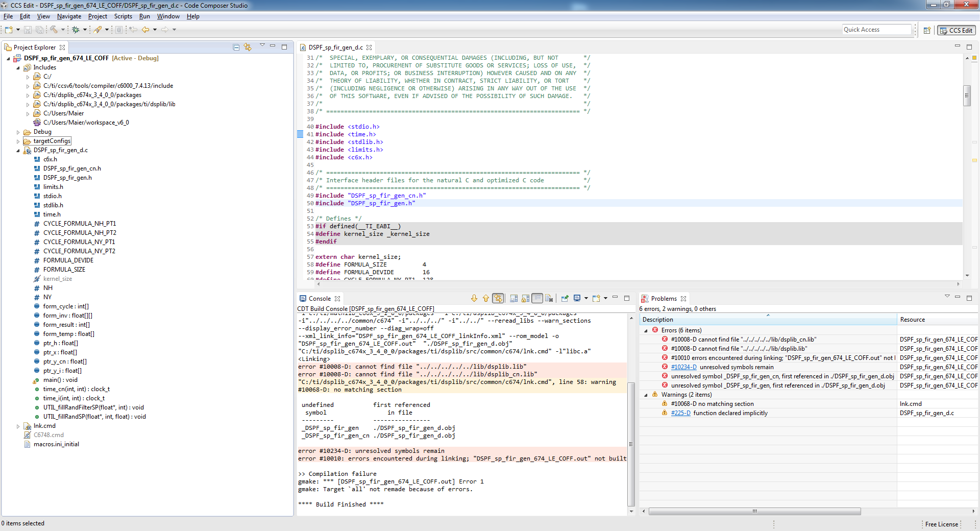Click the Collapse All icon in Project Explorer
The width and height of the screenshot is (980, 531).
tap(236, 47)
